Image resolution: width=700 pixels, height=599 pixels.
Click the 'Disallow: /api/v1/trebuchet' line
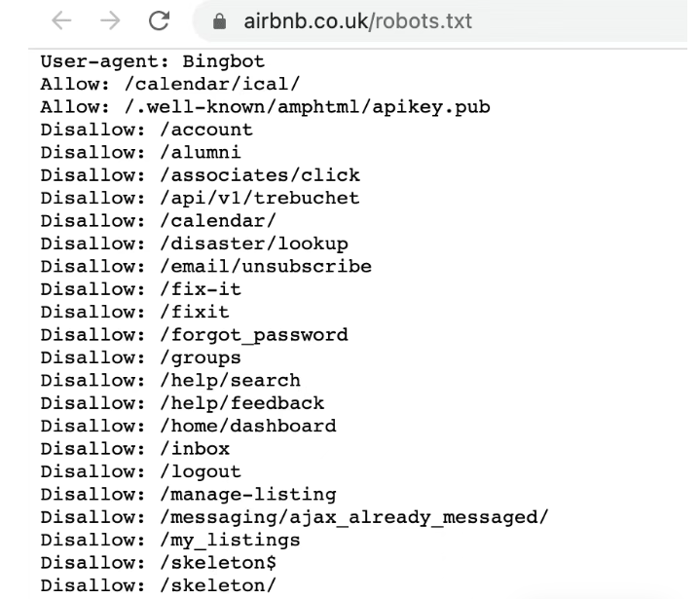coord(200,198)
